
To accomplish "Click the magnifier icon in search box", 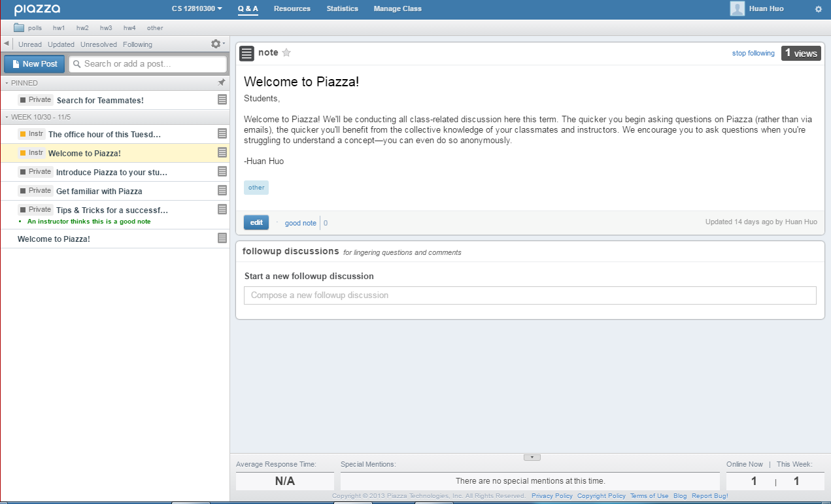I will tap(76, 64).
